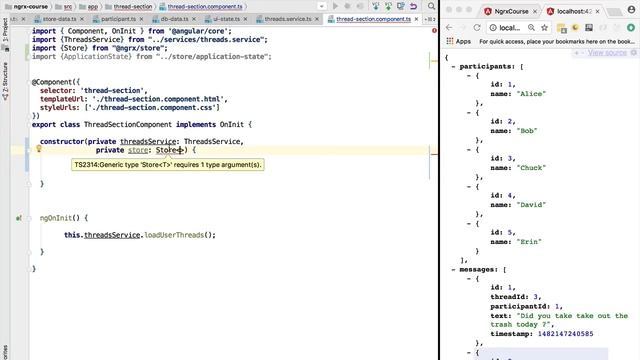Image resolution: width=640 pixels, height=360 pixels.
Task: Collapse the David participant object
Action: pos(469,187)
